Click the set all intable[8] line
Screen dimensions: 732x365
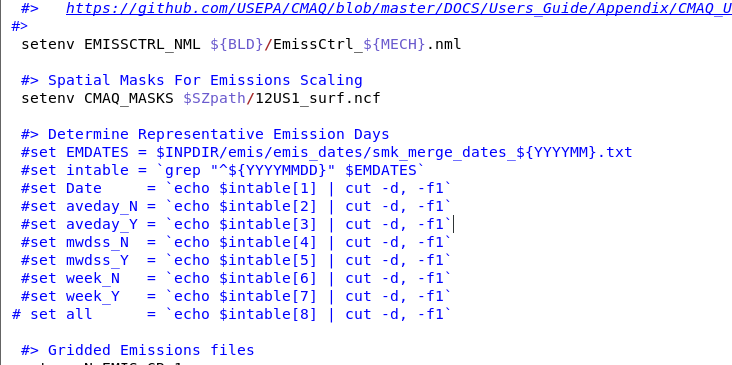[232, 314]
